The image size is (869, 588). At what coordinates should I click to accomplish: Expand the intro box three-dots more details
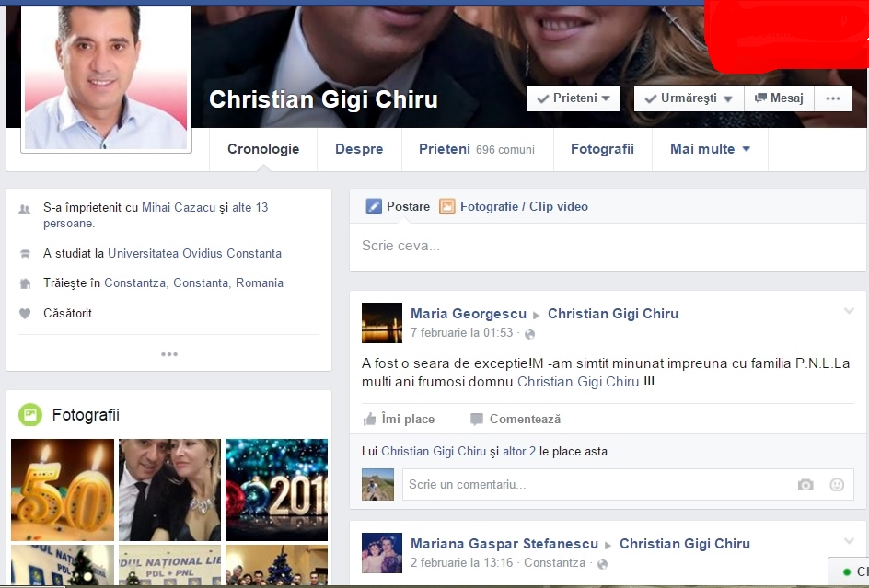pos(169,354)
